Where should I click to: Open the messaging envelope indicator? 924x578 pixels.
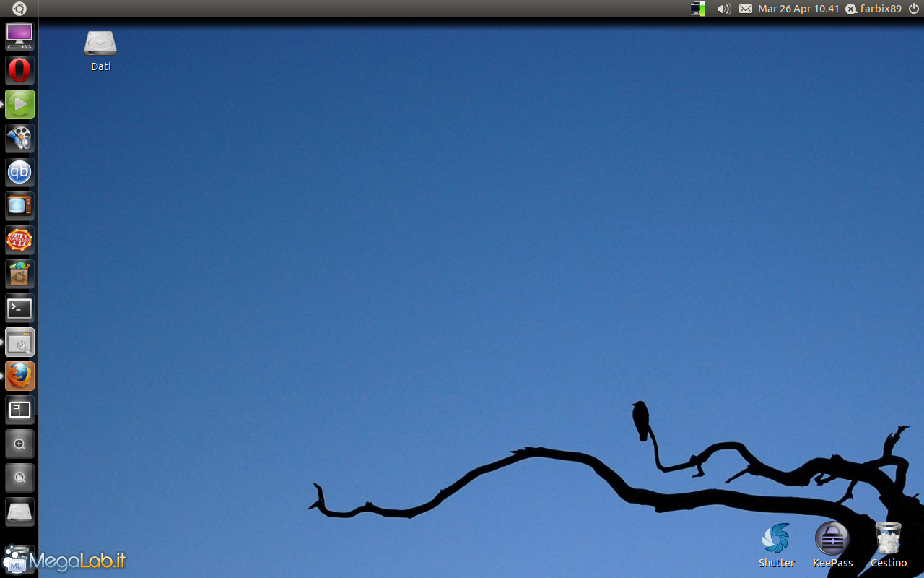click(746, 9)
